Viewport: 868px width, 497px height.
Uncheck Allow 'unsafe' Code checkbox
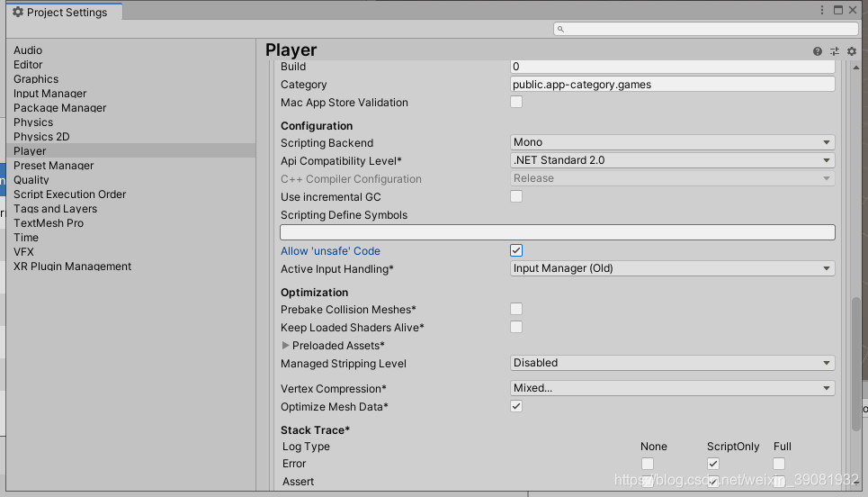[516, 250]
